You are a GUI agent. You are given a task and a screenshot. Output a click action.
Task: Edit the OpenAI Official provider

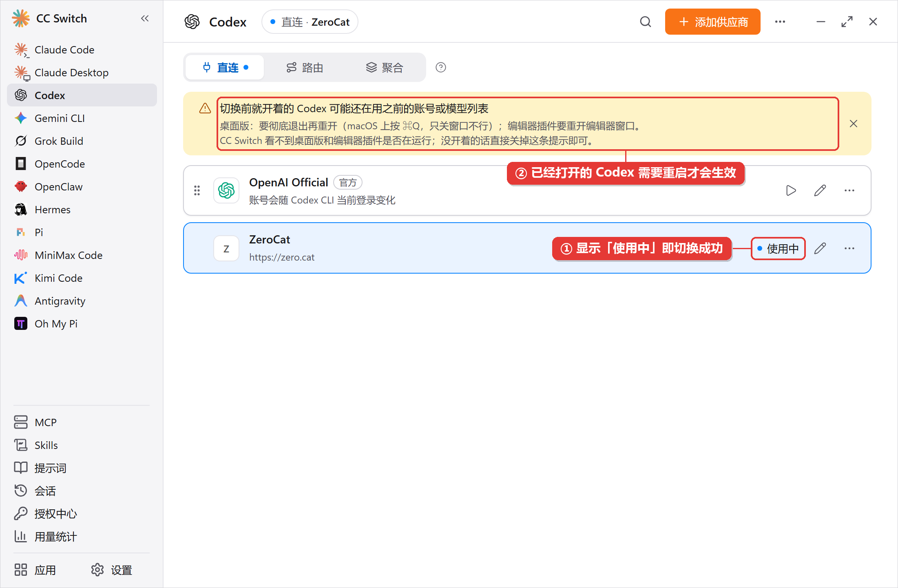pyautogui.click(x=820, y=190)
